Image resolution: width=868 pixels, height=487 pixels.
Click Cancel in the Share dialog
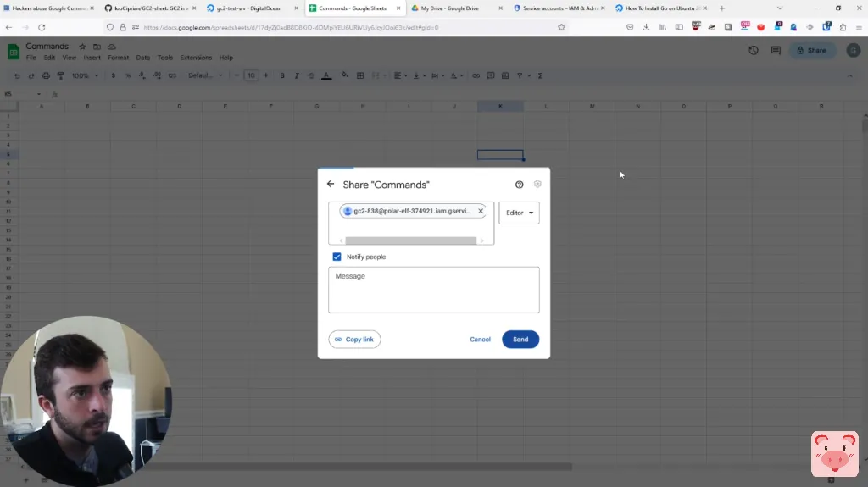pos(480,339)
